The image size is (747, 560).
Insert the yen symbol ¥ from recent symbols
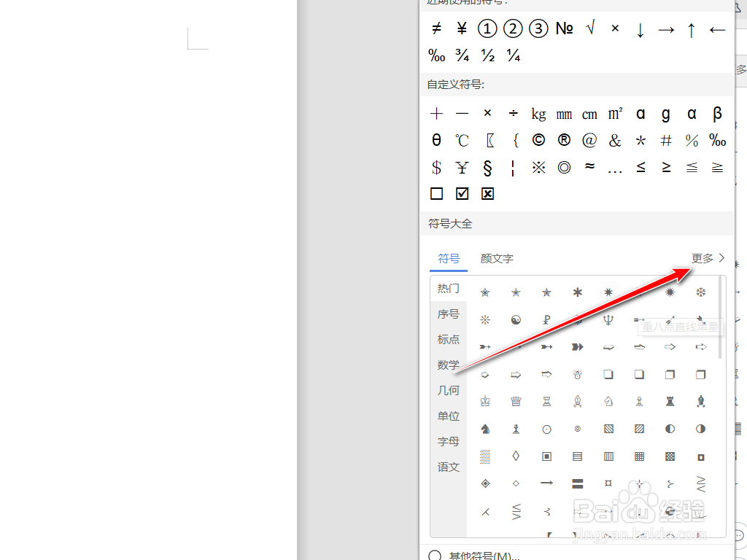462,29
